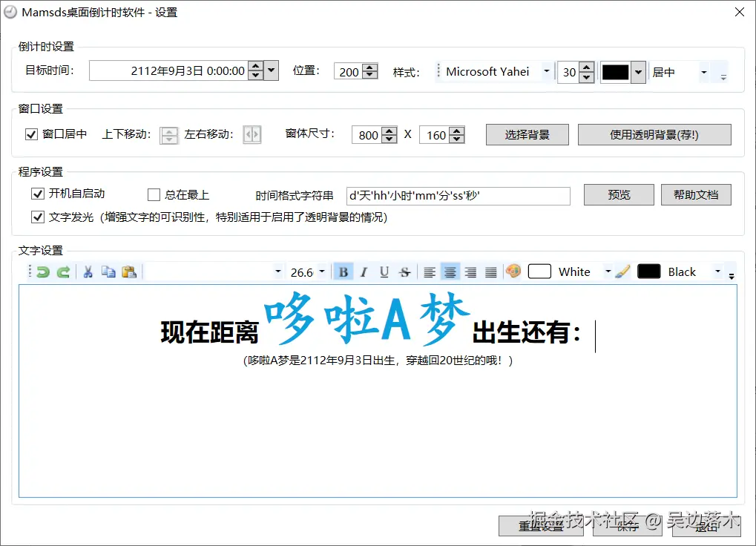Image resolution: width=756 pixels, height=546 pixels.
Task: Expand the Black color dropdown
Action: [x=717, y=272]
